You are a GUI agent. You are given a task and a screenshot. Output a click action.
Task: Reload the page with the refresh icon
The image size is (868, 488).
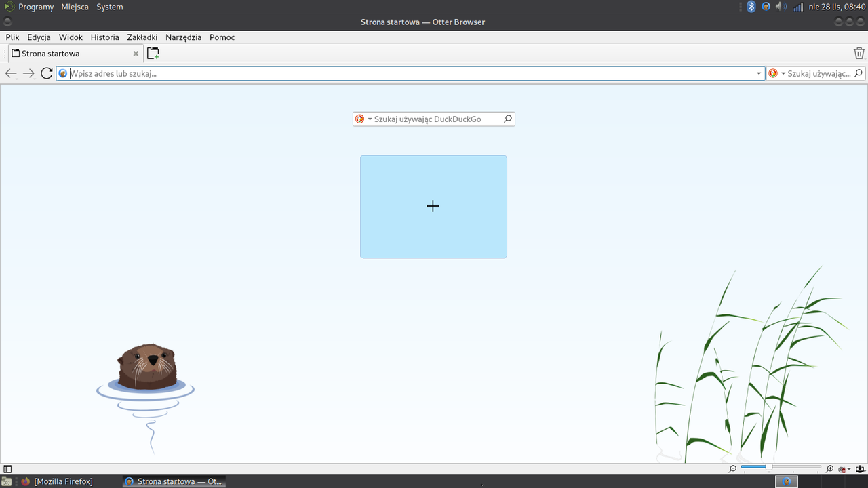[47, 73]
